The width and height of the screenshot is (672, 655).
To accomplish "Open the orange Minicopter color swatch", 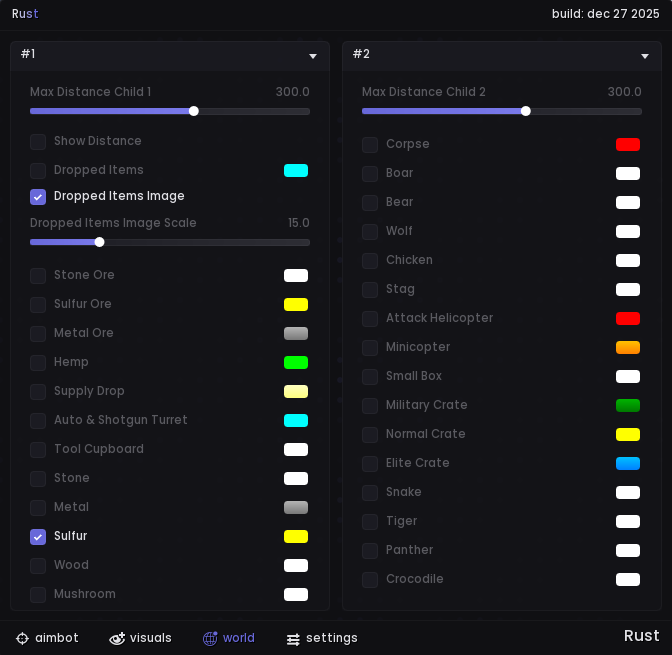I will tap(628, 348).
